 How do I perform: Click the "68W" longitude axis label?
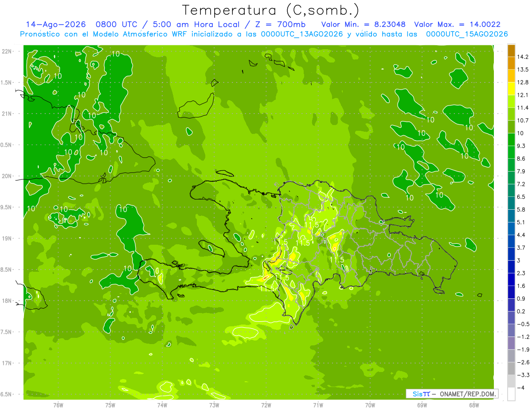(474, 405)
